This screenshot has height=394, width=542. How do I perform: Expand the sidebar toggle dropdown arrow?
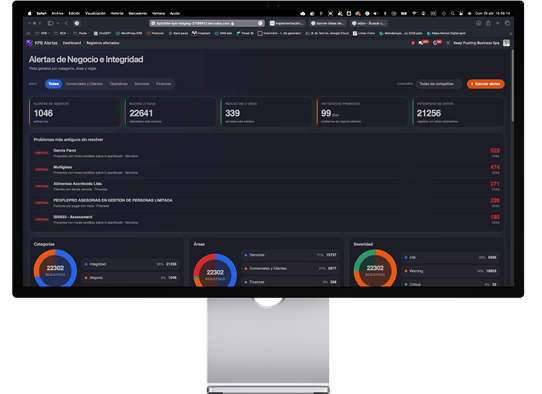pos(57,23)
